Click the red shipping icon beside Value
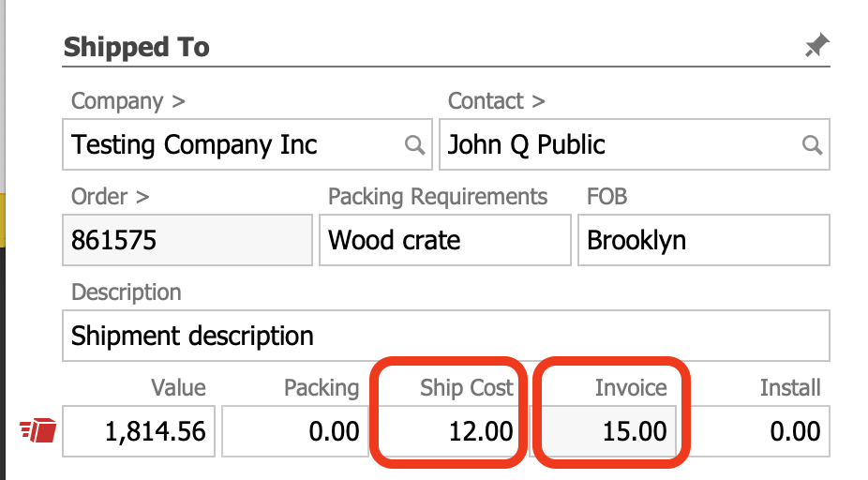This screenshot has height=480, width=868. click(x=38, y=430)
